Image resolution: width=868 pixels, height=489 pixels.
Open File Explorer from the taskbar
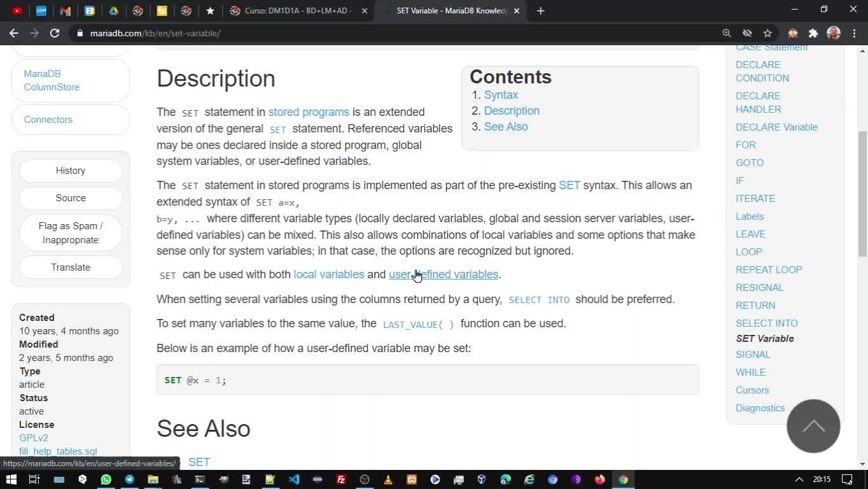point(153,479)
